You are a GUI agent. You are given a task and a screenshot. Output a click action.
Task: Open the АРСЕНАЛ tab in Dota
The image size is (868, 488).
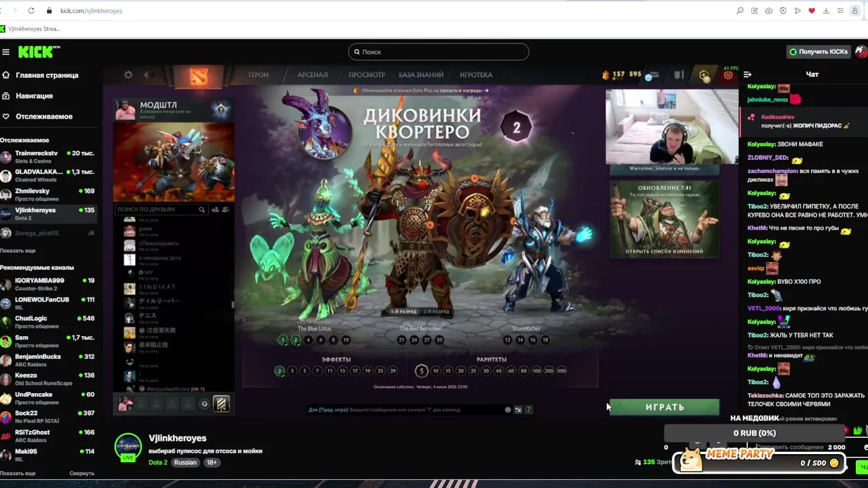pos(313,75)
